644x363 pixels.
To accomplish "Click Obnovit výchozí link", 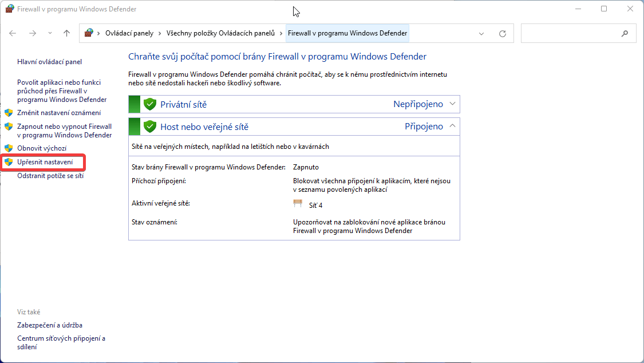I will point(42,148).
